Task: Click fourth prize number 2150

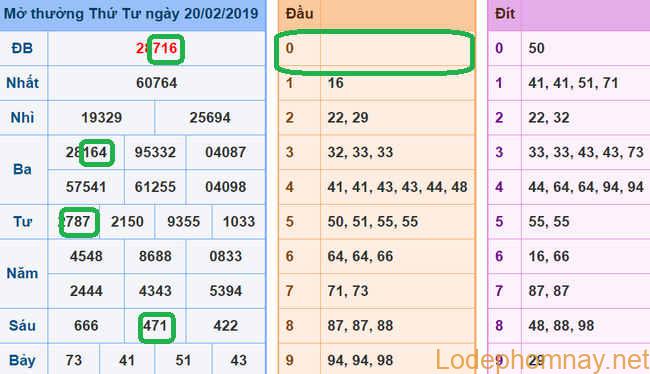Action: point(127,222)
